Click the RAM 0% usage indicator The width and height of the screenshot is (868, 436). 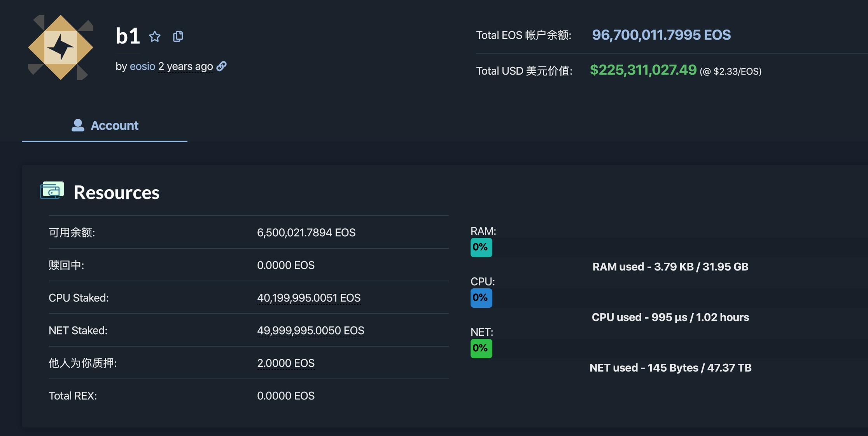(481, 246)
